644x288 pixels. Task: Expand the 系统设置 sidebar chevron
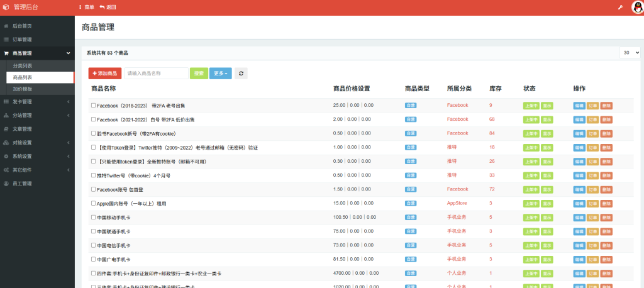click(68, 156)
